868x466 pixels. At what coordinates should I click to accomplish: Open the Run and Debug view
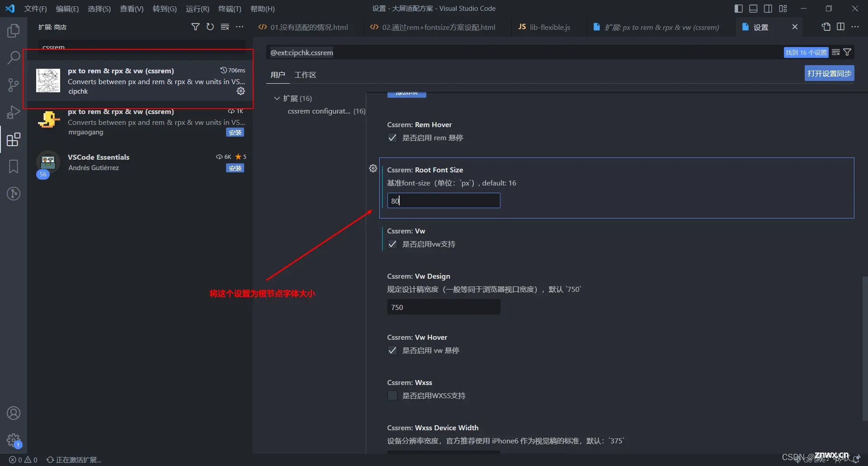pyautogui.click(x=14, y=112)
